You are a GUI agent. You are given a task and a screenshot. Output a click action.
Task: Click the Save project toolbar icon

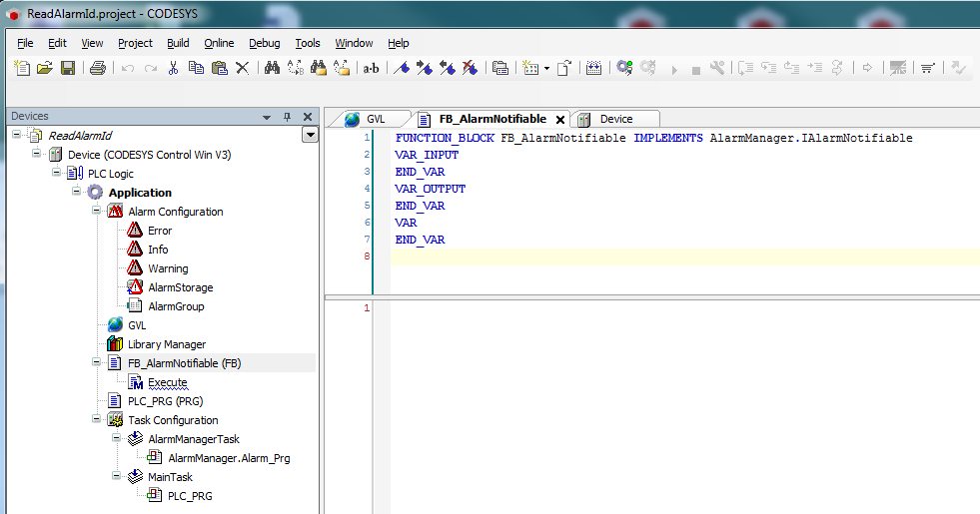coord(68,68)
